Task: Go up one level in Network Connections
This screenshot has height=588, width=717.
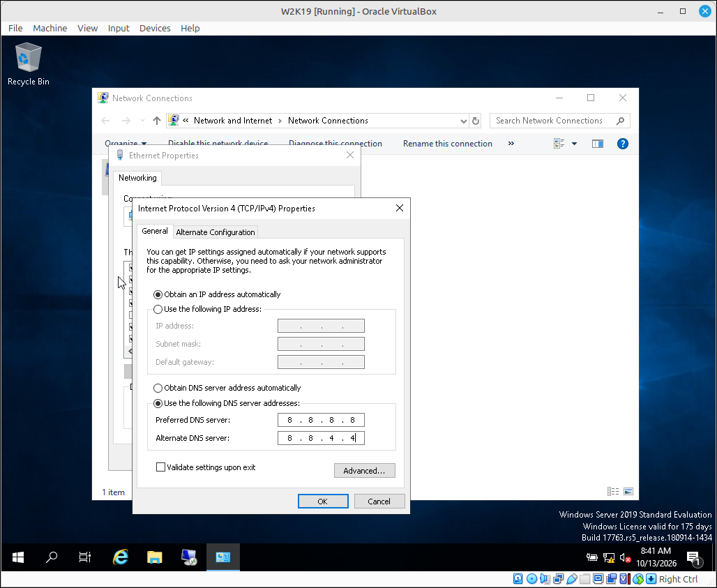Action: coord(157,121)
